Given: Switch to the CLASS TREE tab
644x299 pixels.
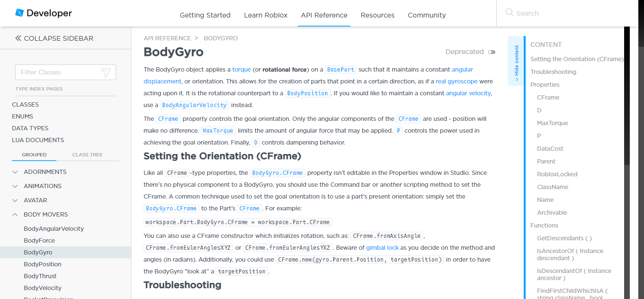Looking at the screenshot, I should (87, 155).
